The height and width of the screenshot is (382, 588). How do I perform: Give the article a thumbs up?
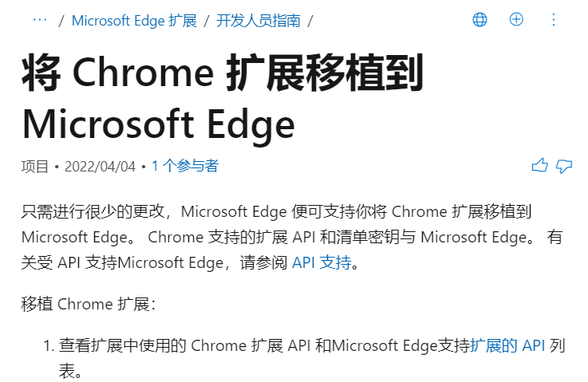point(539,165)
